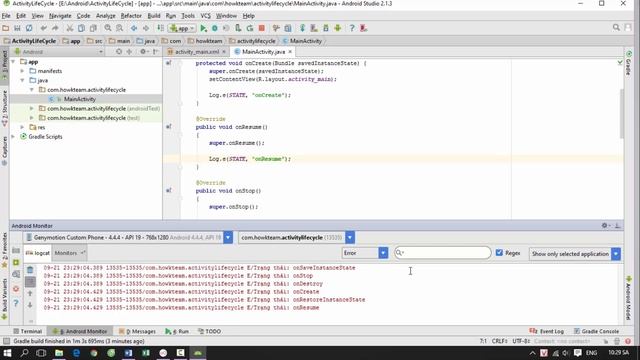Open the Error log level dropdown
This screenshot has height=360, width=640.
click(x=365, y=253)
